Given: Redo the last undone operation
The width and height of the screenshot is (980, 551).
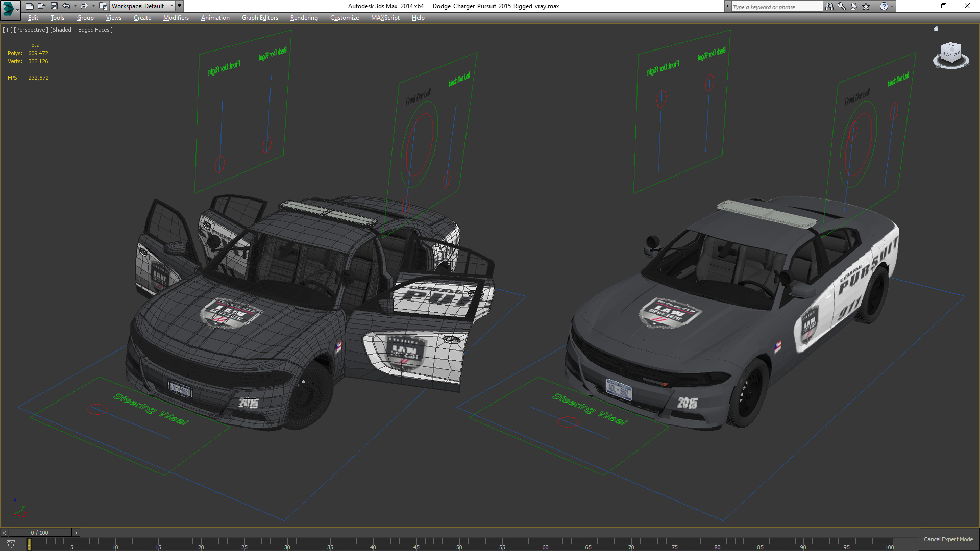Looking at the screenshot, I should click(84, 6).
